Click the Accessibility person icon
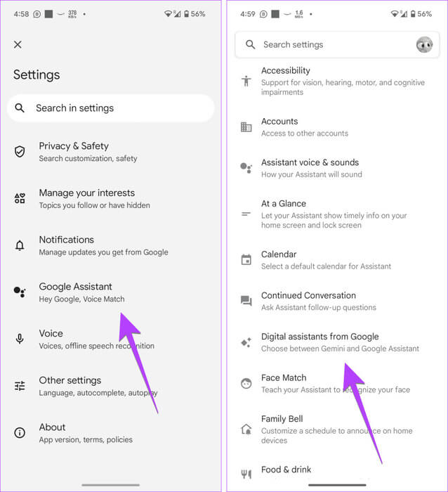 tap(246, 81)
